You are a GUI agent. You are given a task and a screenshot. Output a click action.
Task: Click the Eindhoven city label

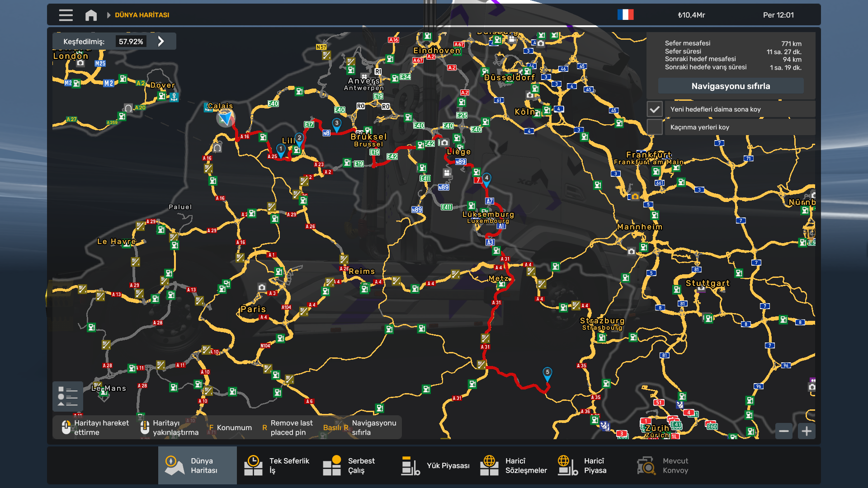tap(437, 50)
